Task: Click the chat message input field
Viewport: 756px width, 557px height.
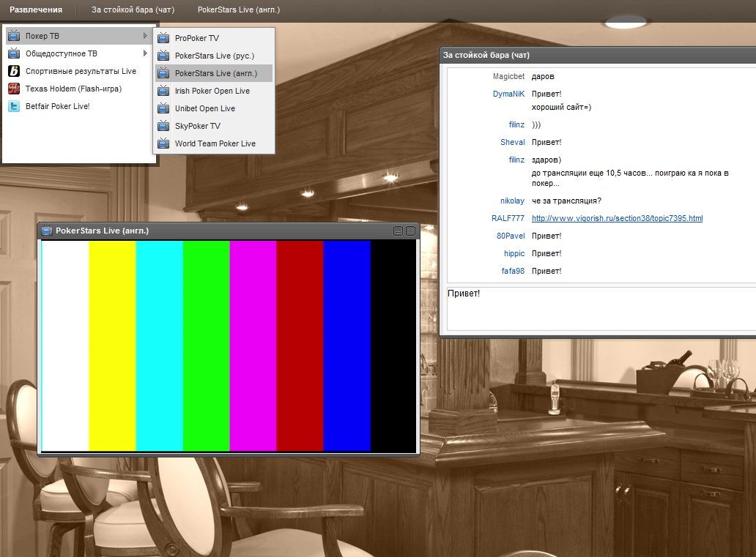Action: tap(601, 307)
